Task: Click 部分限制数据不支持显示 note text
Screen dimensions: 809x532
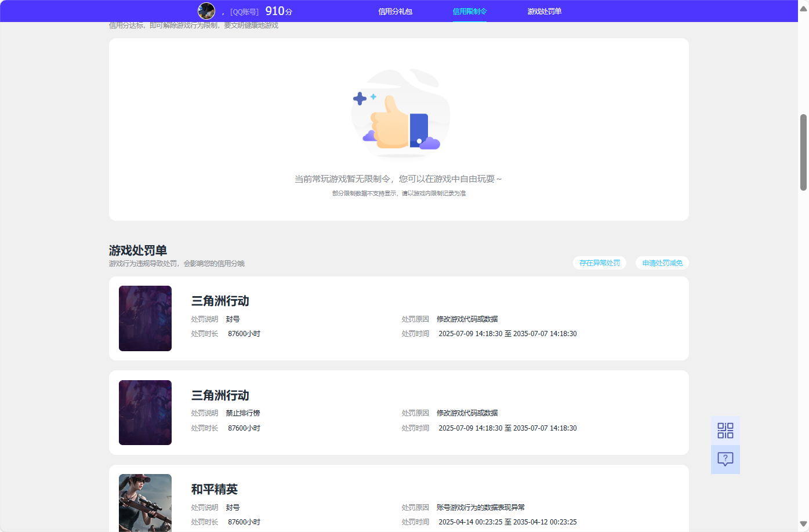Action: (399, 194)
